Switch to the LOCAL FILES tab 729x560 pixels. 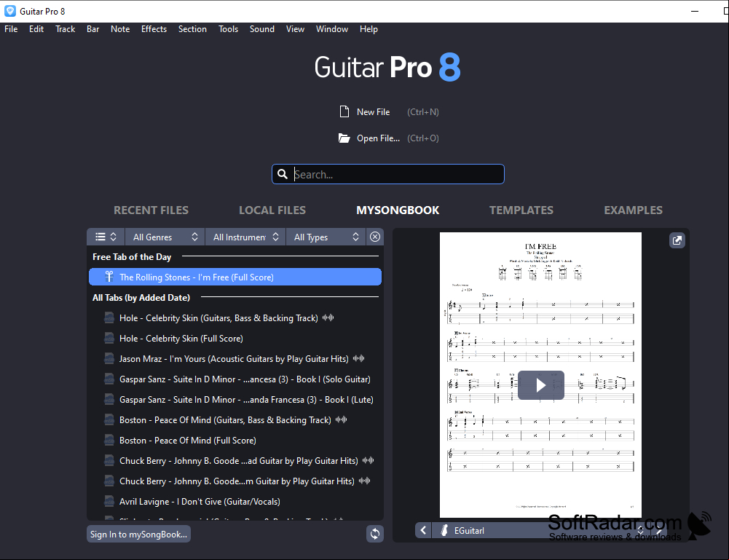(x=272, y=210)
